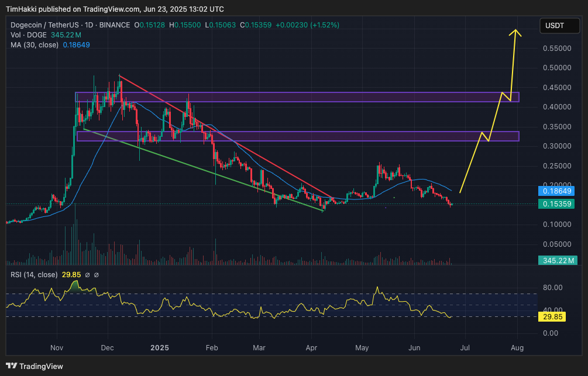
Task: Click the yellow 29.85 RSI axis tag
Action: (x=552, y=317)
